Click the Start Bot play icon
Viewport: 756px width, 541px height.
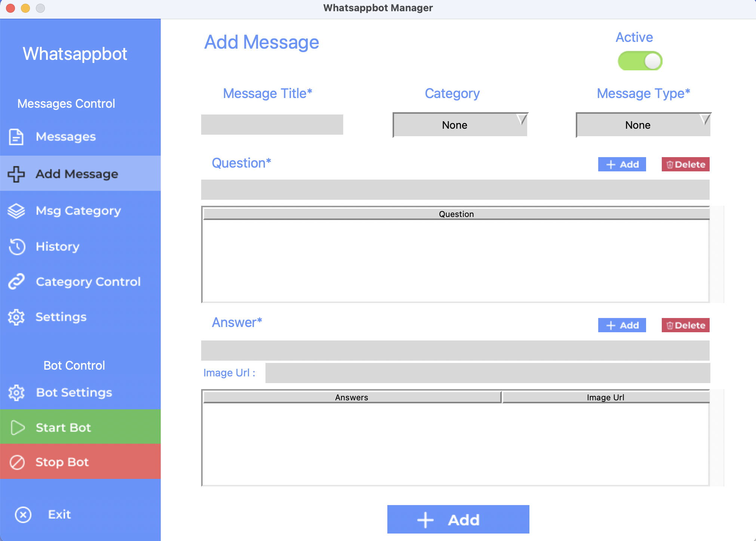(17, 428)
